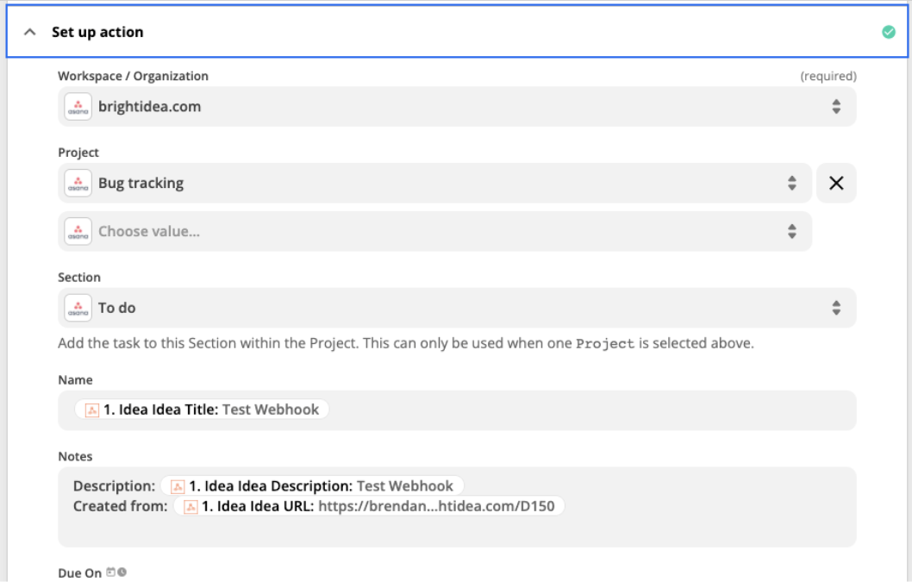Click the Created from: text in Notes

(120, 506)
